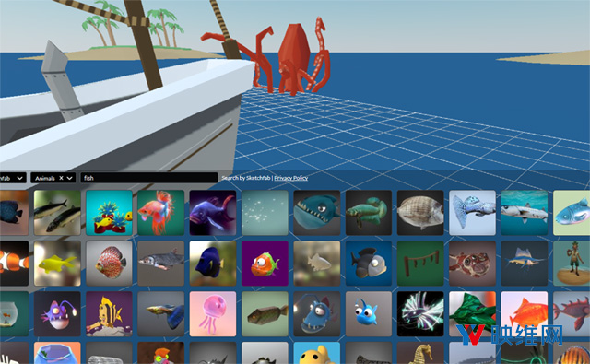Choose the green piranha on purple background
Viewport: 590px width, 364px height.
point(265,264)
